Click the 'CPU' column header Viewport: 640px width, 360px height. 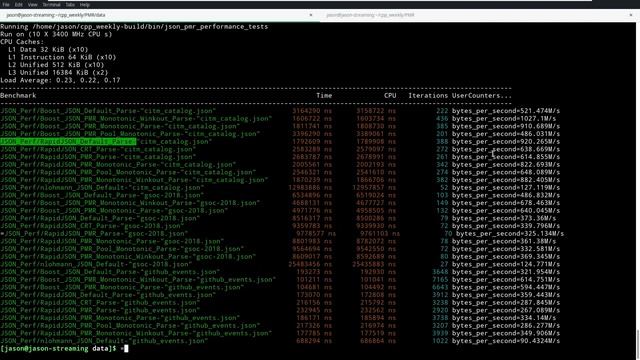390,96
